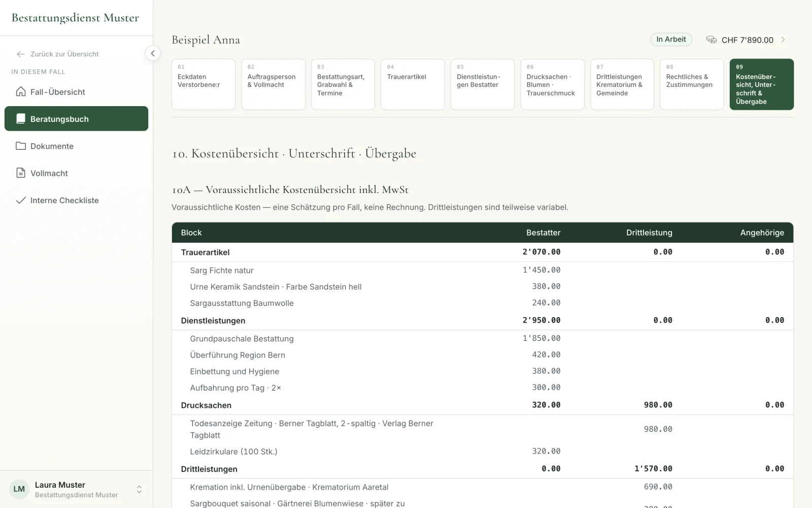Screen dimensions: 812x508
Task: Click the In Arbeit status badge
Action: click(x=671, y=39)
